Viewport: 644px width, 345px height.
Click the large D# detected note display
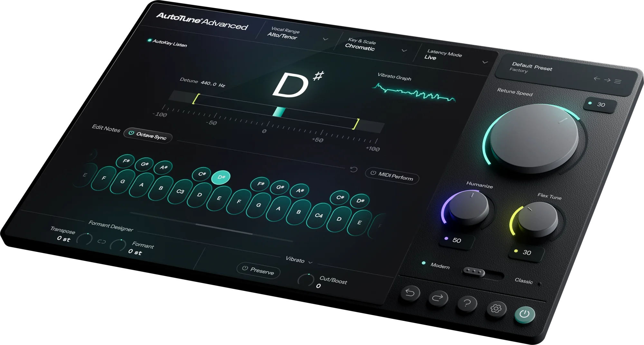298,84
